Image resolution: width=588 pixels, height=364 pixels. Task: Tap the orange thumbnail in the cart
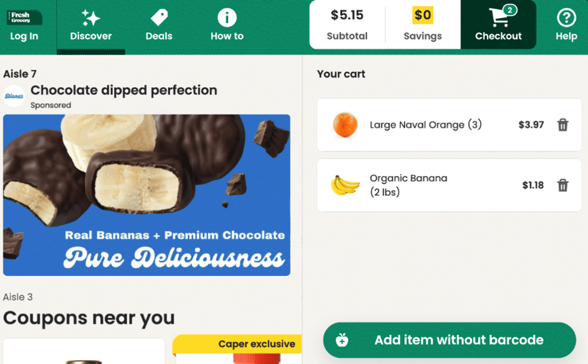coord(346,125)
